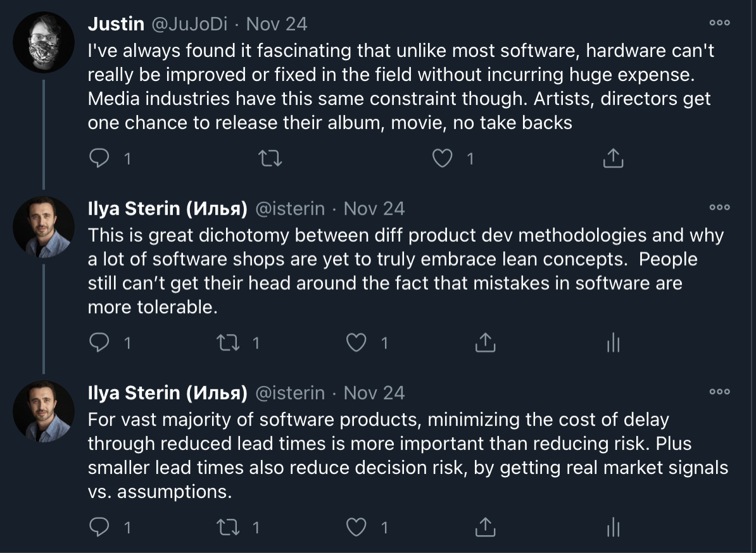This screenshot has width=756, height=553.
Task: Like the tweet about decision risk
Action: [356, 527]
